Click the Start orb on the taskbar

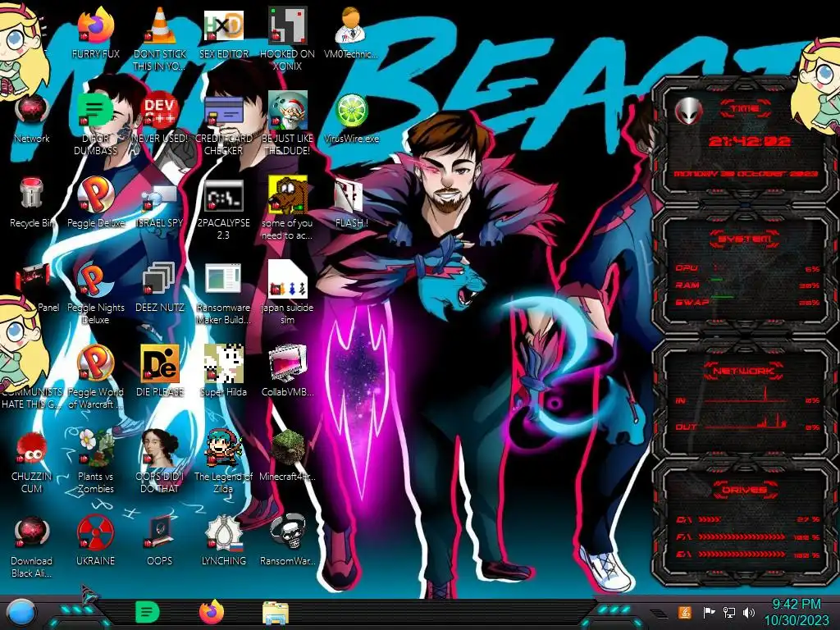coord(21,612)
